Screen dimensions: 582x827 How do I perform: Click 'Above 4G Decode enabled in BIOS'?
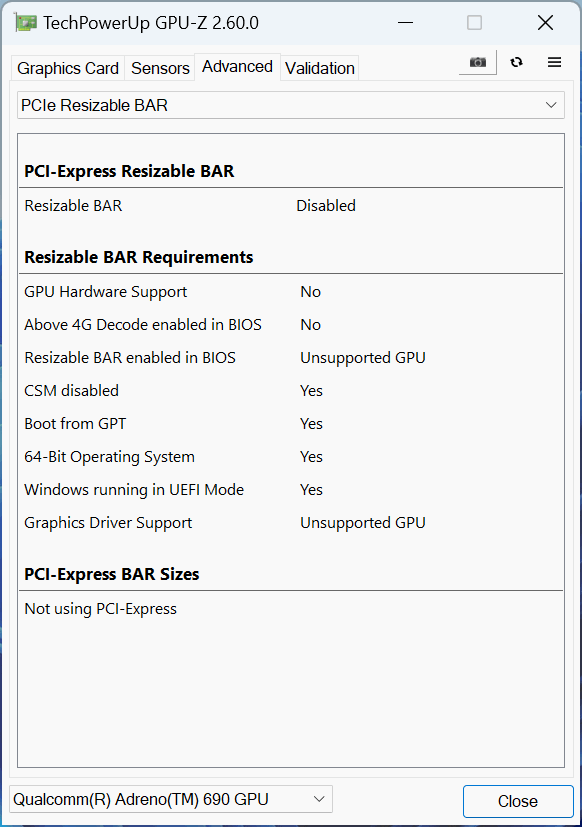[143, 325]
